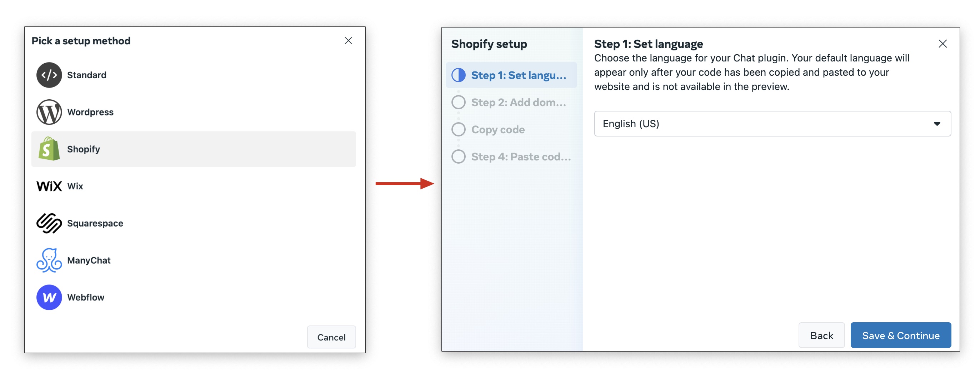Pick the Squarespace logo icon
980x378 pixels.
pos(49,223)
